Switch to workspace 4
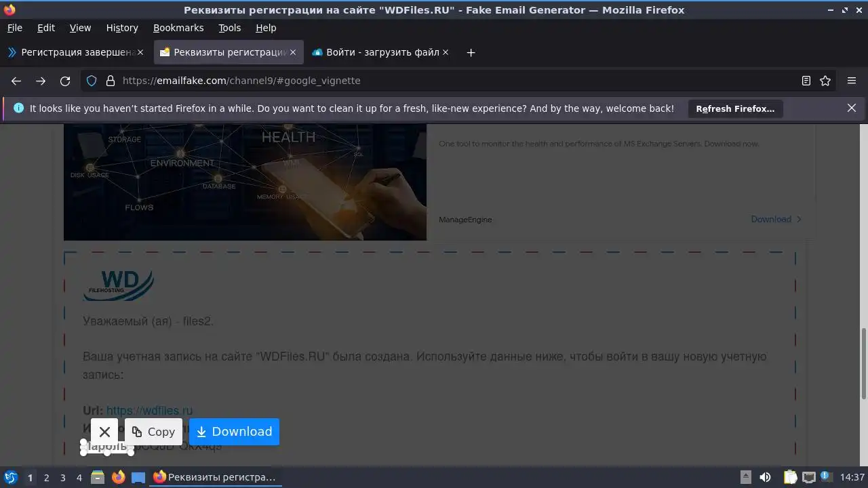The image size is (868, 488). click(79, 478)
